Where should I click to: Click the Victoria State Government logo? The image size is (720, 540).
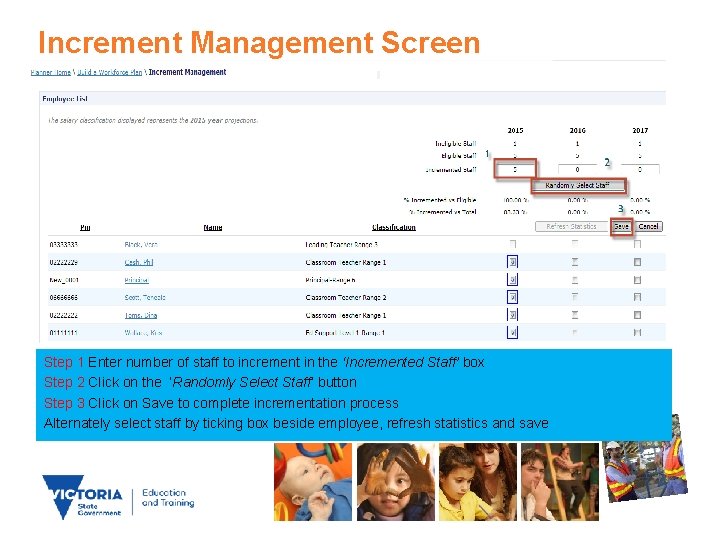click(83, 497)
